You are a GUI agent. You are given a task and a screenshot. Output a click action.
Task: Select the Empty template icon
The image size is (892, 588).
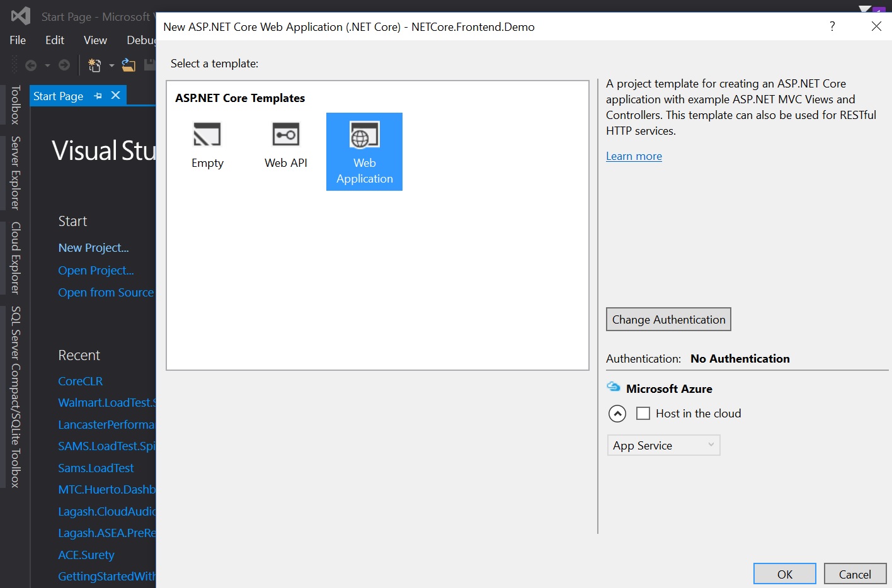[207, 135]
